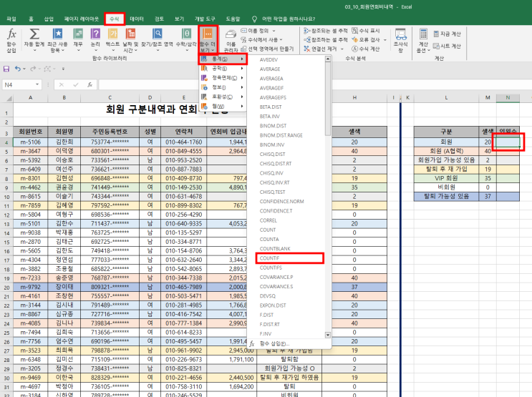Click the 어떤 작업을 원하시나요 search box

tap(289, 19)
